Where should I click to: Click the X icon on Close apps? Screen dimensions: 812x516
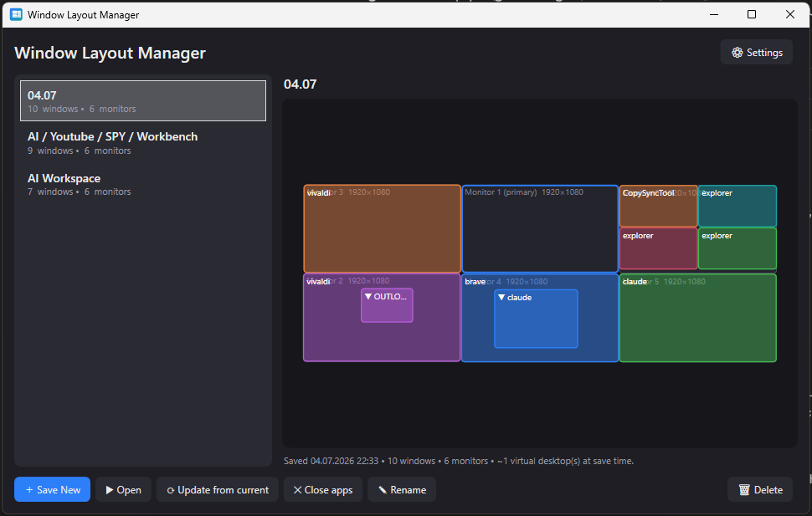[x=297, y=489]
